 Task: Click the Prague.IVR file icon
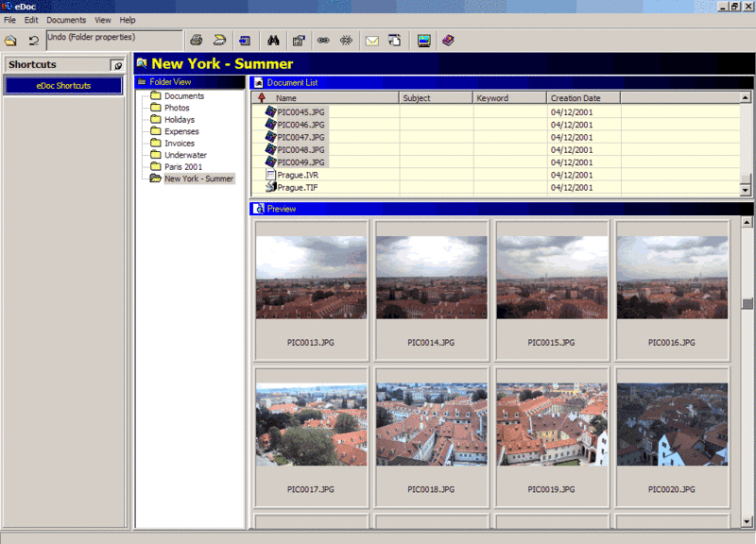pyautogui.click(x=271, y=175)
